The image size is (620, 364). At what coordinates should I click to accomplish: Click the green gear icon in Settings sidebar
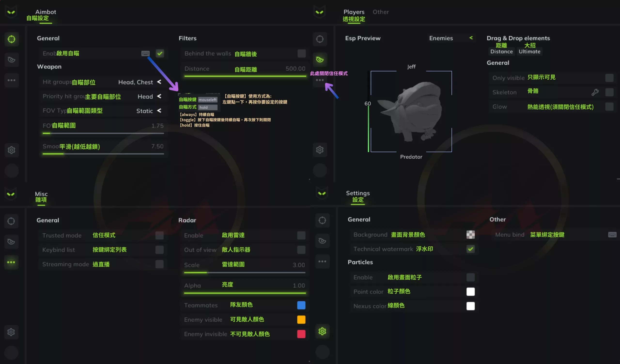click(x=322, y=331)
